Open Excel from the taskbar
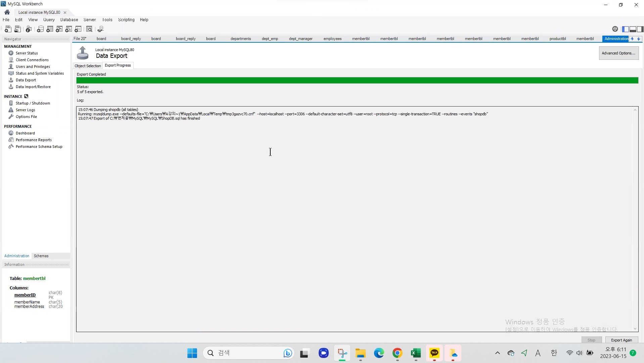Viewport: 644px width, 363px height. tap(416, 353)
